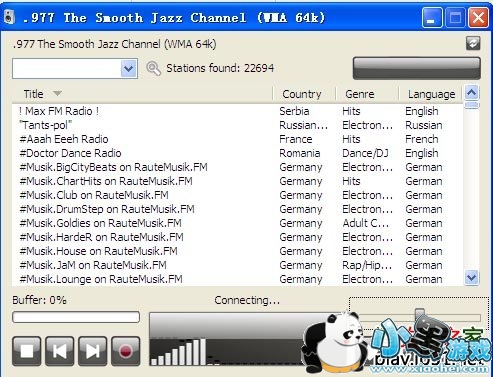Click the volume slider handle

pyautogui.click(x=420, y=315)
